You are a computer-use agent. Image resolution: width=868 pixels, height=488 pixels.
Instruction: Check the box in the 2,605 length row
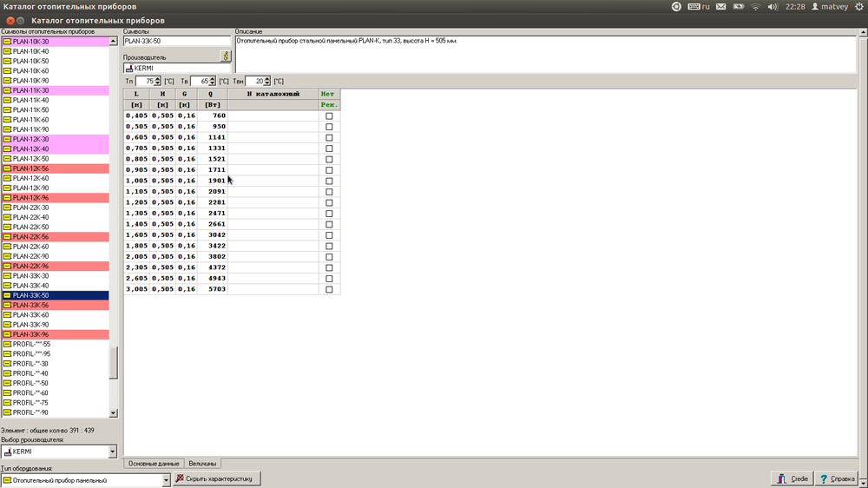point(329,278)
